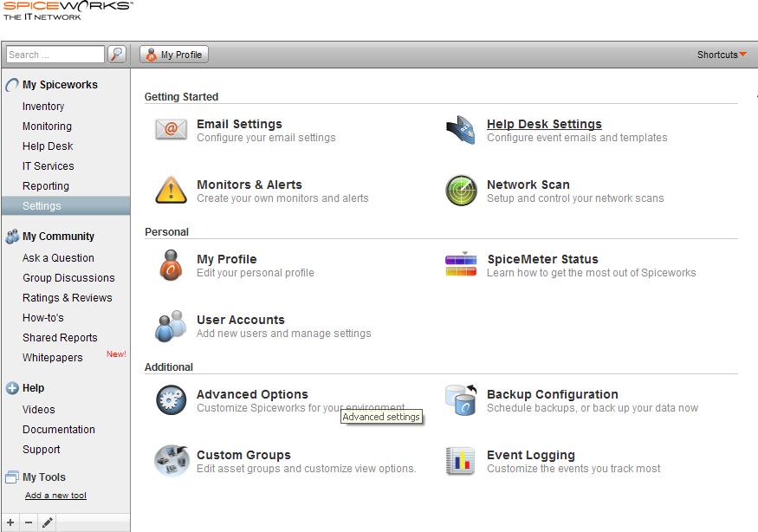The image size is (758, 532).
Task: Click the Help Desk Settings ticket icon
Action: coord(461,130)
